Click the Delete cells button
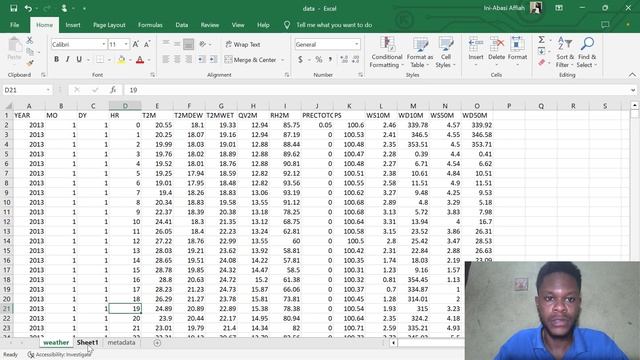Image resolution: width=640 pixels, height=360 pixels. [x=496, y=52]
